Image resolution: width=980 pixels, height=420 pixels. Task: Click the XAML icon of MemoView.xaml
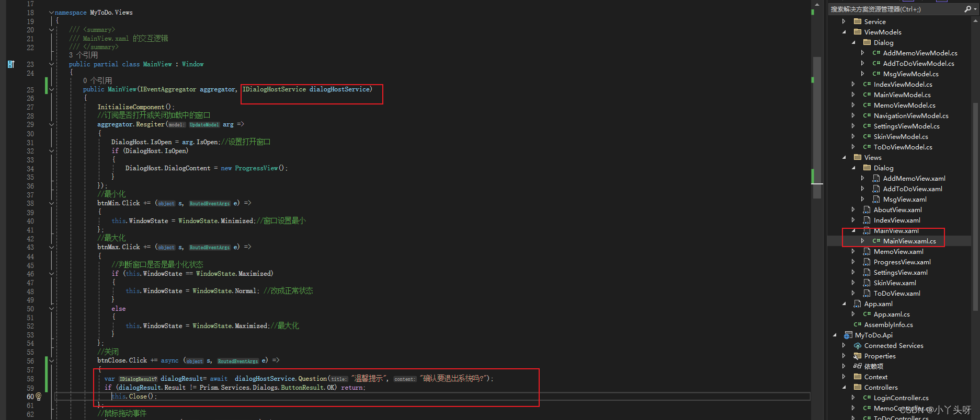pos(867,251)
